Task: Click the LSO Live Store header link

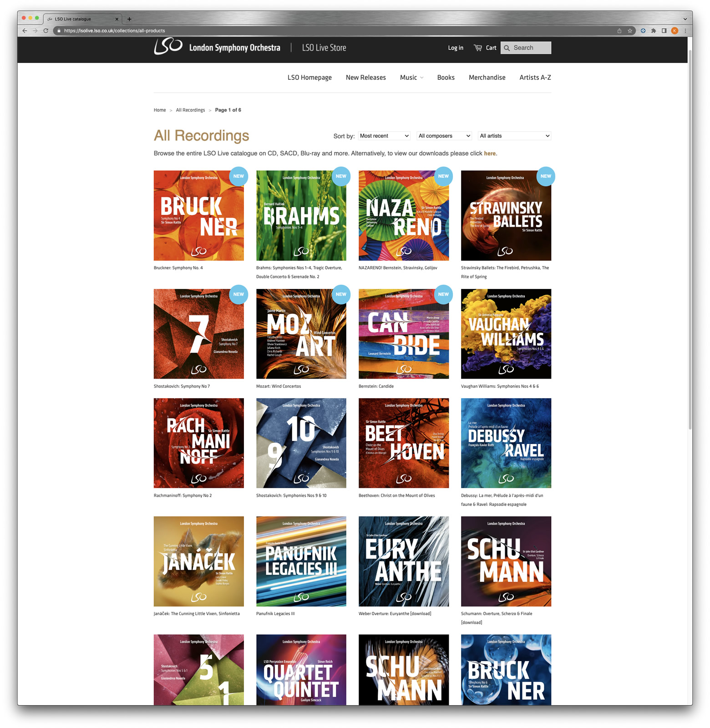Action: point(324,48)
